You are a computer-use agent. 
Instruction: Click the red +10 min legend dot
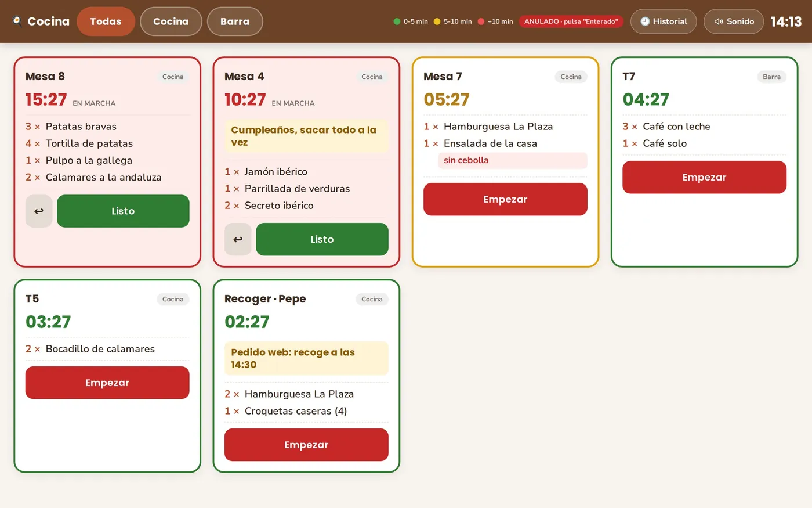pos(481,21)
